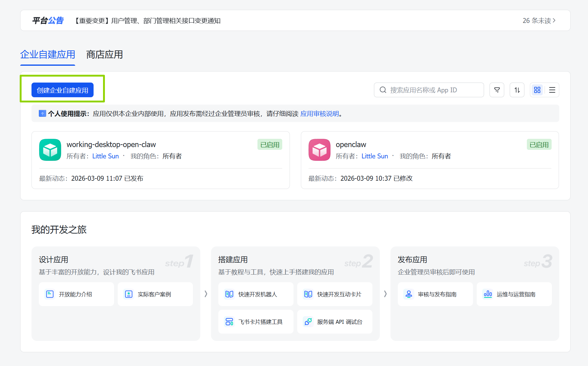This screenshot has height=366, width=588.
Task: Click 快速开发机器人 book icon
Action: pos(229,294)
